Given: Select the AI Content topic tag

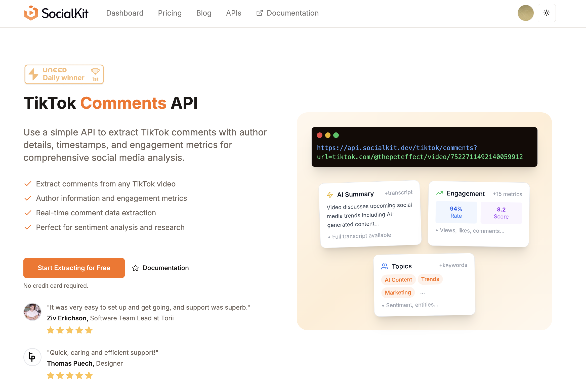Looking at the screenshot, I should point(398,279).
